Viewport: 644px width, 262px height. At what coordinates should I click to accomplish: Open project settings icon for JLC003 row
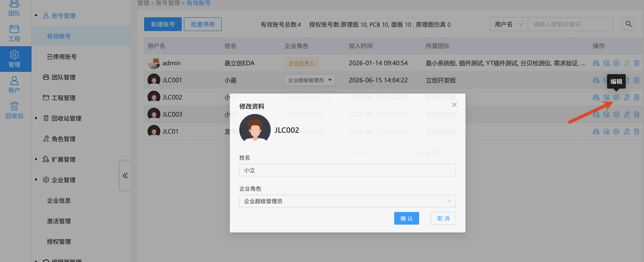coord(606,114)
